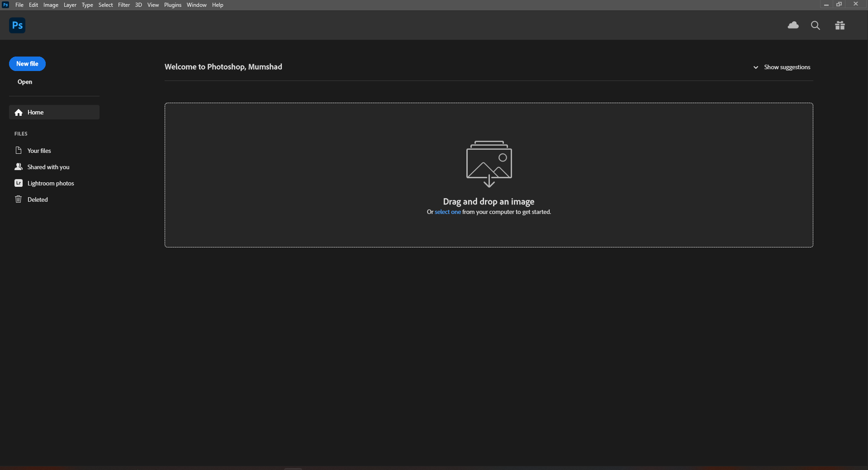Restore down the Photoshop window
This screenshot has height=470, width=868.
click(x=839, y=5)
